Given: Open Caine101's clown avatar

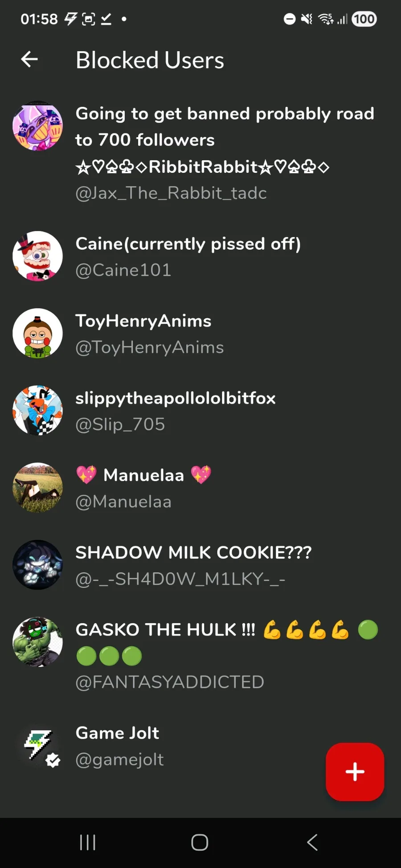Looking at the screenshot, I should (x=37, y=256).
